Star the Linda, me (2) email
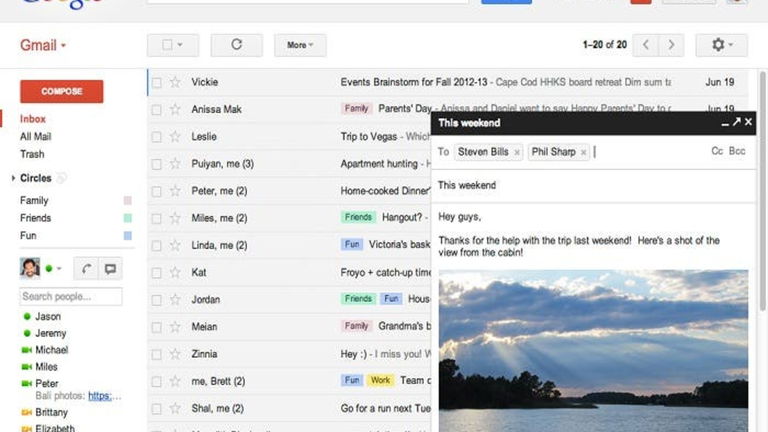Screen dimensions: 768x432 pos(175,245)
